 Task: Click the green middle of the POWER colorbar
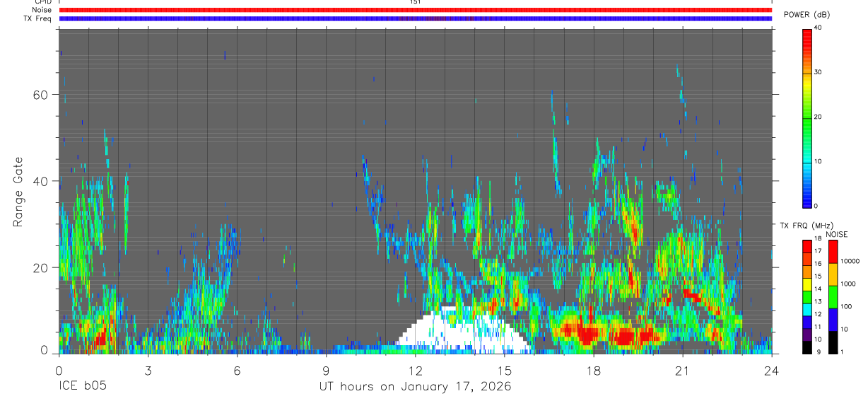807,117
